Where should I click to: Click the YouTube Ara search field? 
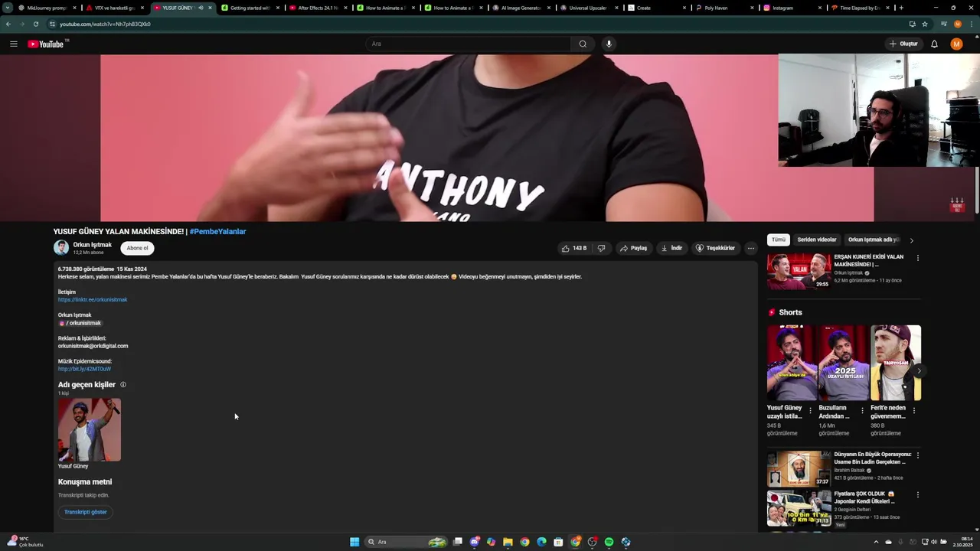(x=469, y=44)
